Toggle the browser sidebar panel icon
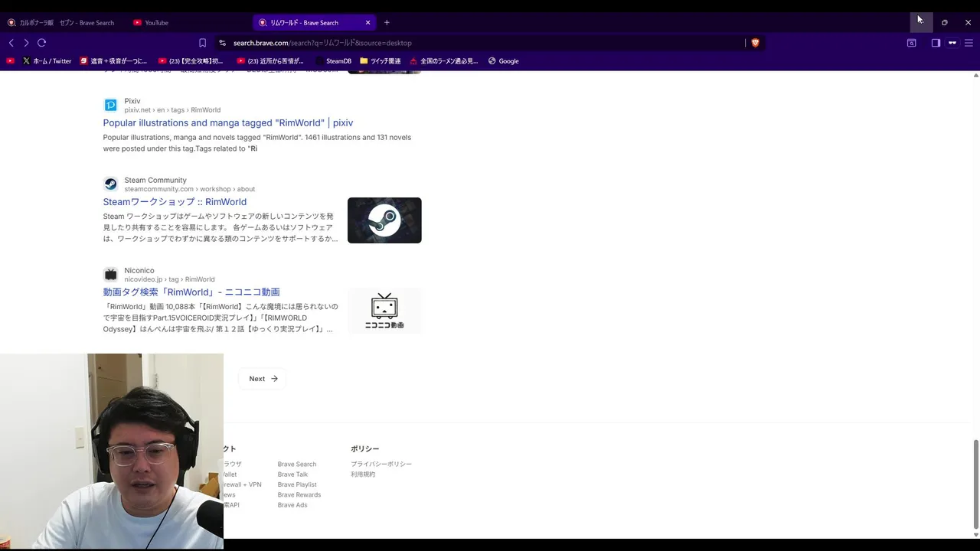Viewport: 980px width, 551px height. point(936,43)
